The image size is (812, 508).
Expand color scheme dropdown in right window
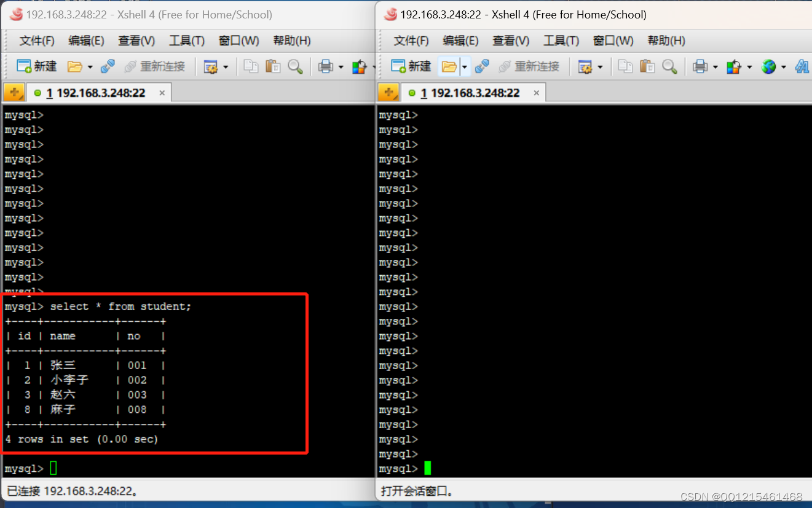point(749,66)
